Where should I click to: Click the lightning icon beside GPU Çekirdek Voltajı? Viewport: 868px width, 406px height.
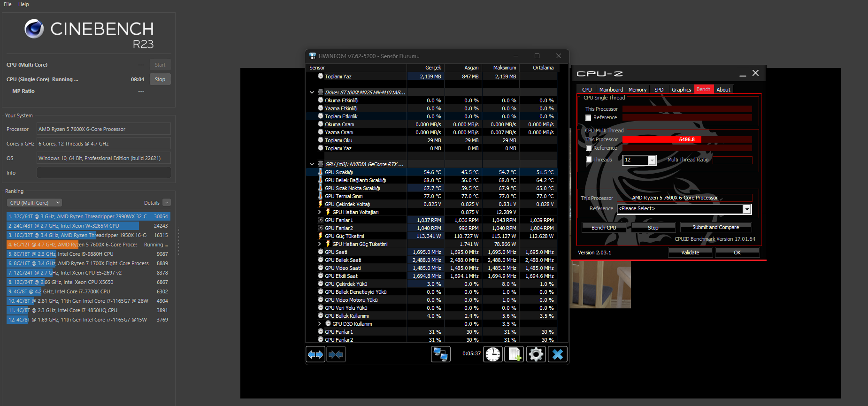click(x=321, y=204)
